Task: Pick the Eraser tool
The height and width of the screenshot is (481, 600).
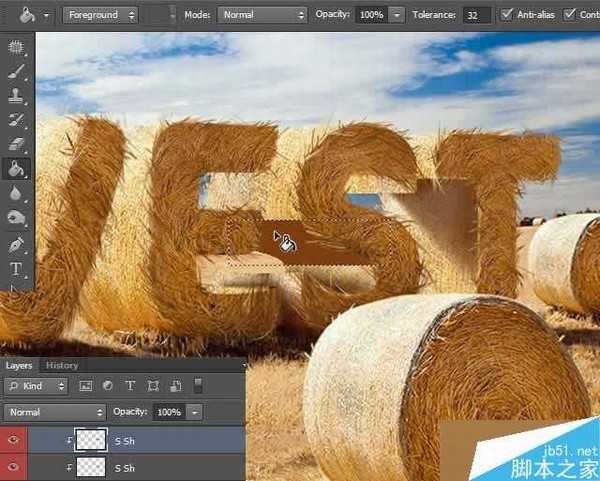Action: (x=16, y=144)
